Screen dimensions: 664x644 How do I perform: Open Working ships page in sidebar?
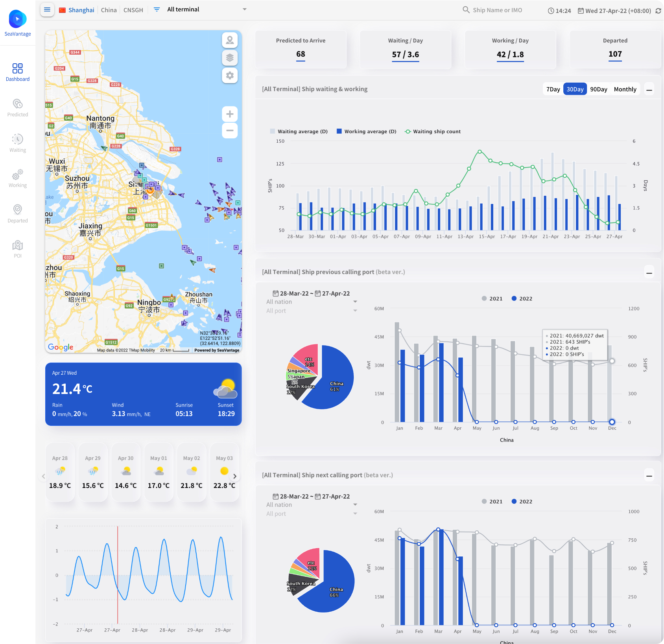(x=18, y=178)
